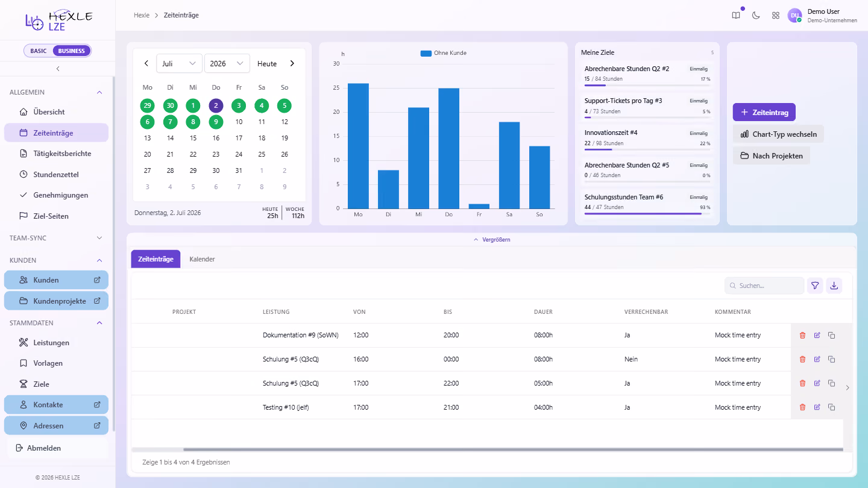Open Übersicht in sidebar
Screen dimensions: 868x488
click(x=56, y=112)
